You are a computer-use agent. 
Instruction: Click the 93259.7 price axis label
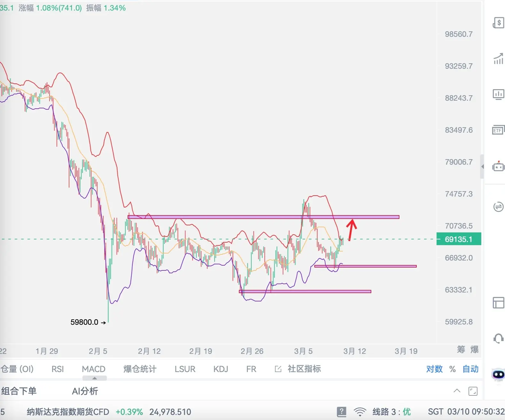[459, 66]
